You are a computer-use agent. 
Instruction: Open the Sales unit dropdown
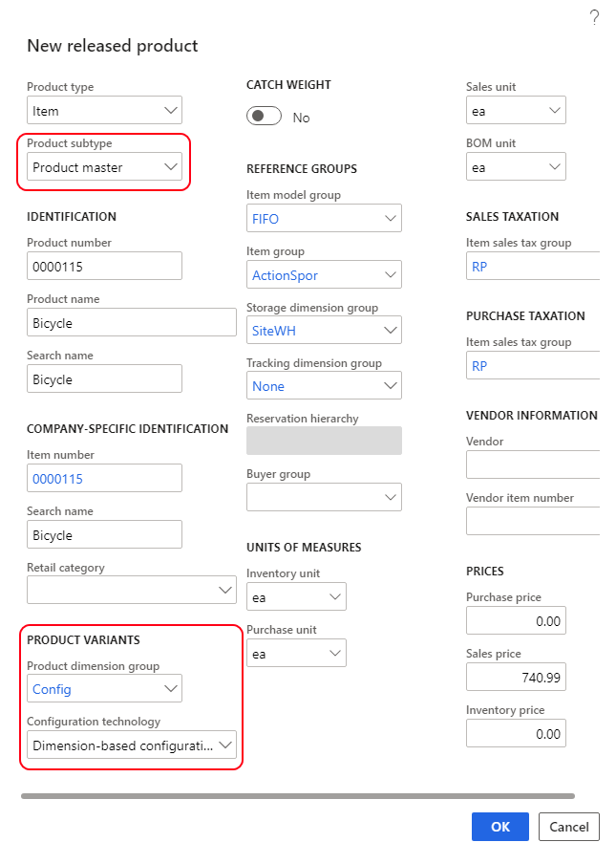tap(516, 110)
